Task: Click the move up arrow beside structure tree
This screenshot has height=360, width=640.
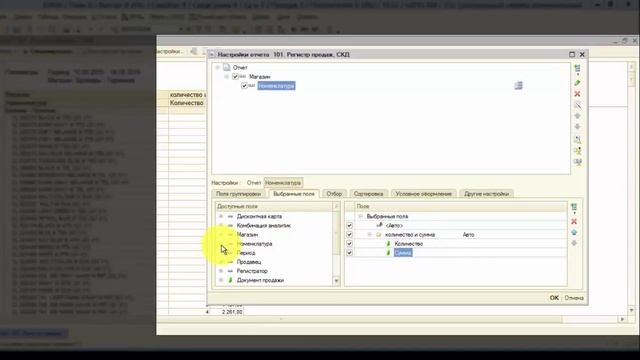Action: pyautogui.click(x=577, y=116)
